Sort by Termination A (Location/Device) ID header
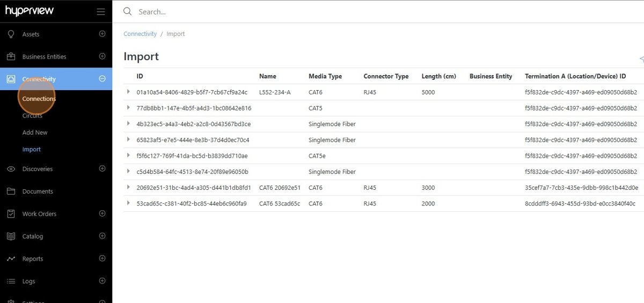 pos(575,76)
